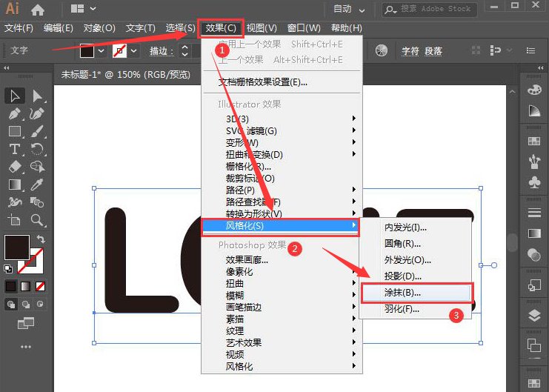Screen dimensions: 549x392
Task: Open the Symbols panel club icon
Action: pyautogui.click(x=534, y=182)
